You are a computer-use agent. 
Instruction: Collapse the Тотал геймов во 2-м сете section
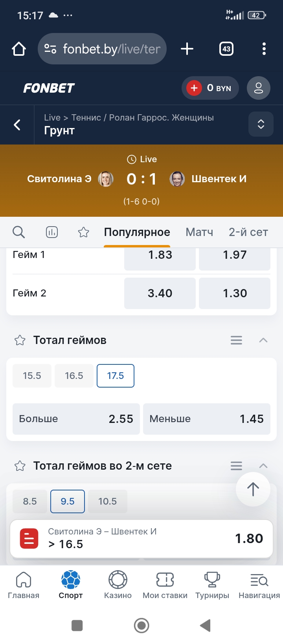263,466
